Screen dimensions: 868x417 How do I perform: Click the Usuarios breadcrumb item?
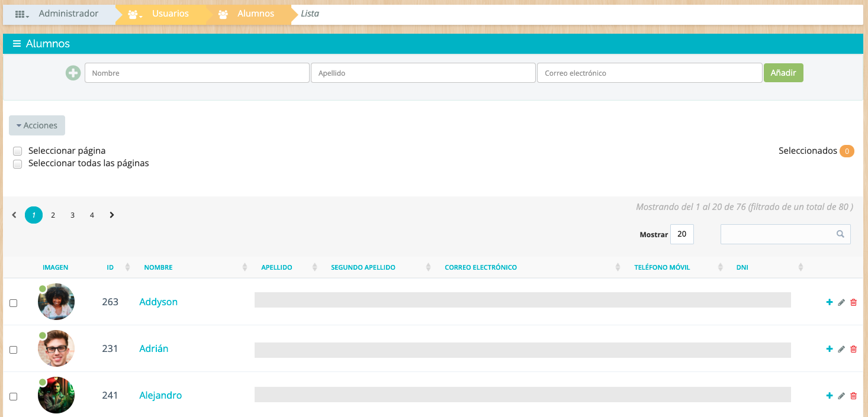click(171, 14)
